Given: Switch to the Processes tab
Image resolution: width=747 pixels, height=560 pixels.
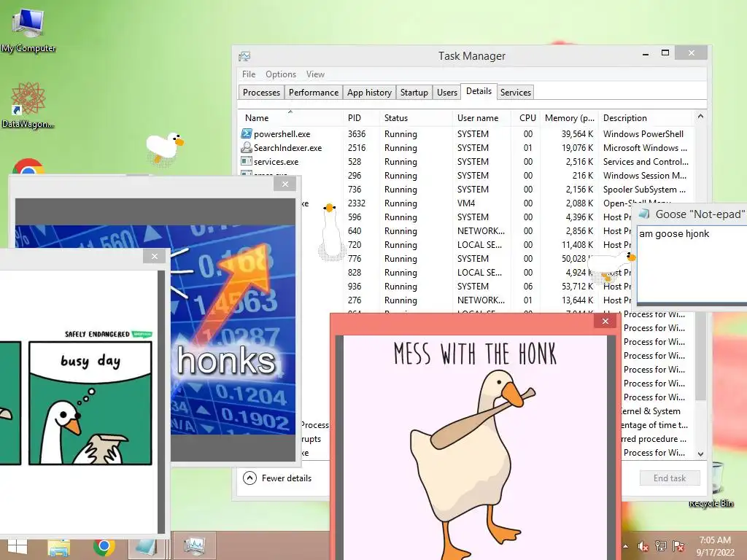Looking at the screenshot, I should coord(261,93).
